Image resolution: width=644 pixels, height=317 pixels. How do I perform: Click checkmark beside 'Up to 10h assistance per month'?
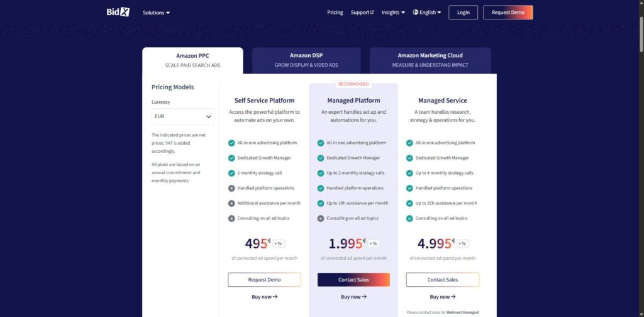[x=321, y=203]
